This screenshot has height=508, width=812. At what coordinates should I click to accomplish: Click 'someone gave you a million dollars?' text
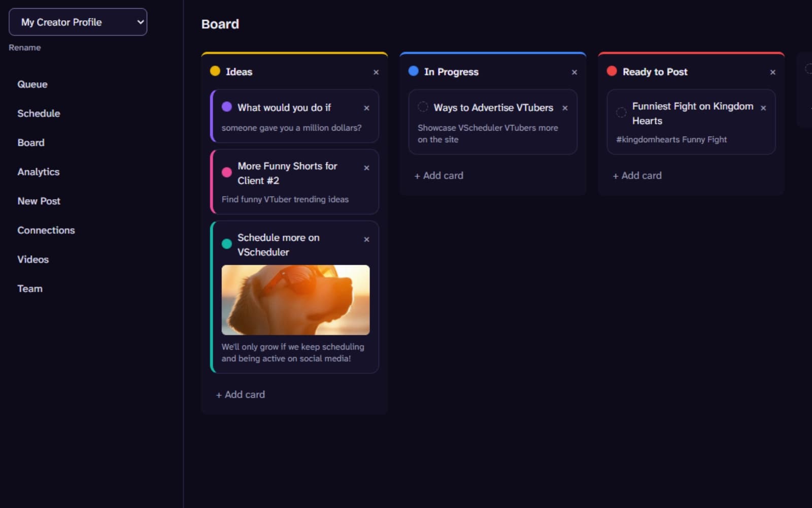pos(292,128)
